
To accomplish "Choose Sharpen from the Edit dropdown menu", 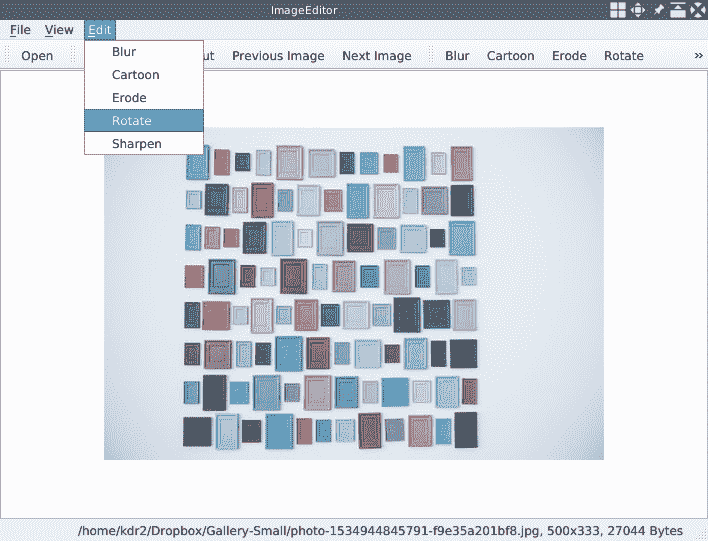I will pos(136,144).
